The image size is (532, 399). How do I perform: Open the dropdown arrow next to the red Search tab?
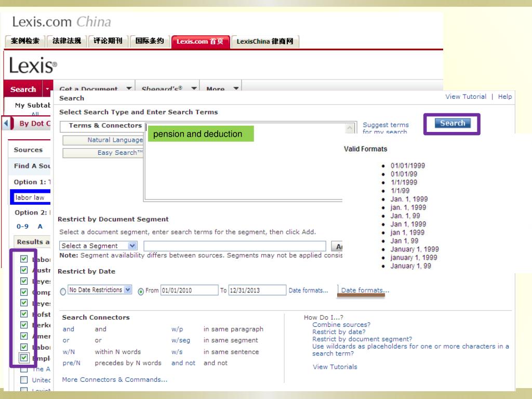click(x=47, y=89)
